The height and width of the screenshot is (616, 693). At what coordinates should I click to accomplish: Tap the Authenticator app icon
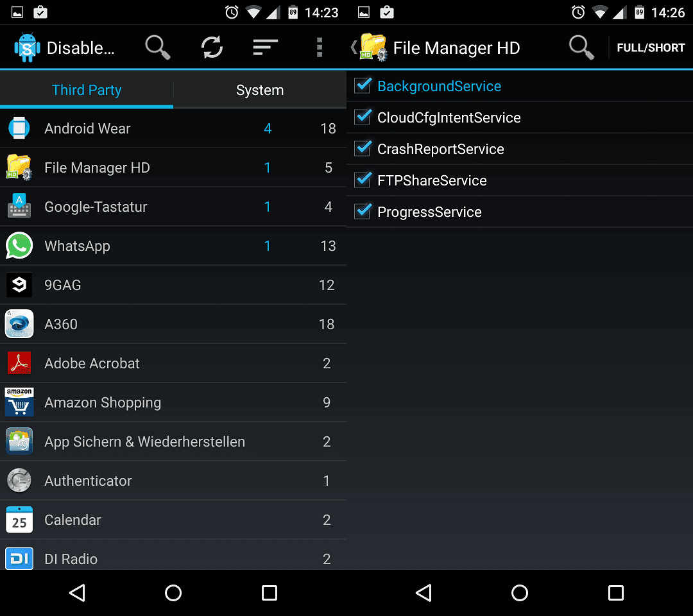point(19,481)
